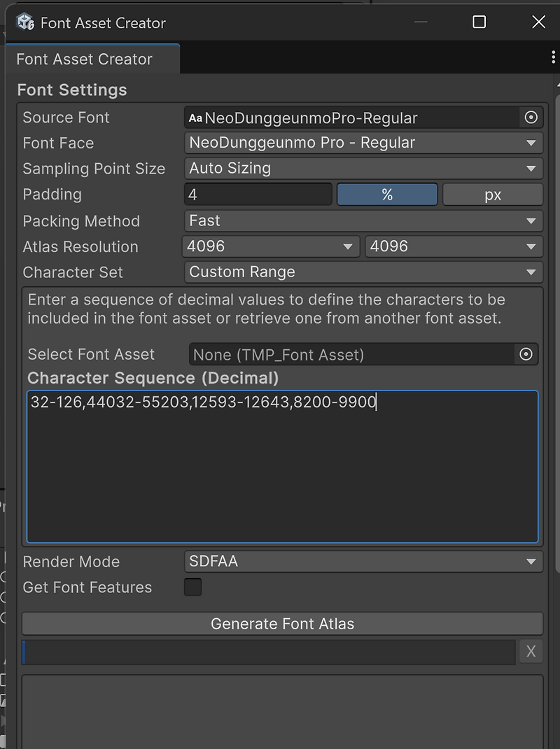560x749 pixels.
Task: Click the Padding value input field
Action: [x=258, y=195]
